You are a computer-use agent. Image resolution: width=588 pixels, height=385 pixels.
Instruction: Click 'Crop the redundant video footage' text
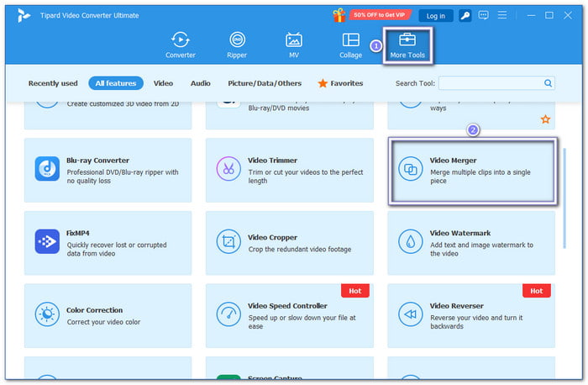tap(300, 249)
